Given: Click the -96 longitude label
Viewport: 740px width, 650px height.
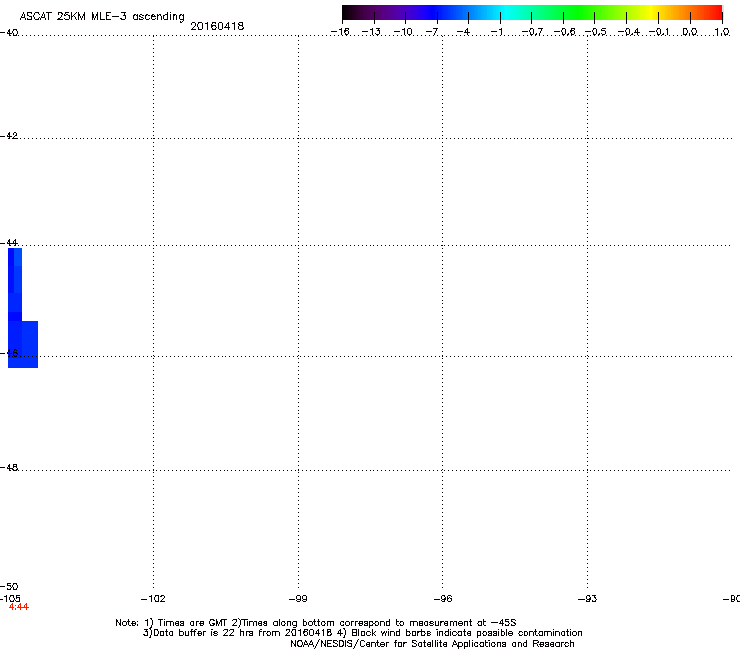Looking at the screenshot, I should point(443,598).
